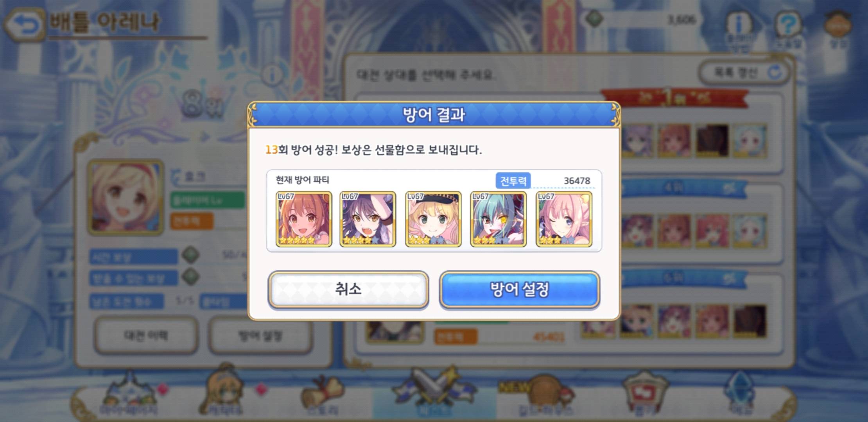This screenshot has height=422, width=868.
Task: Open 방어 설정 from the dialog
Action: click(520, 289)
